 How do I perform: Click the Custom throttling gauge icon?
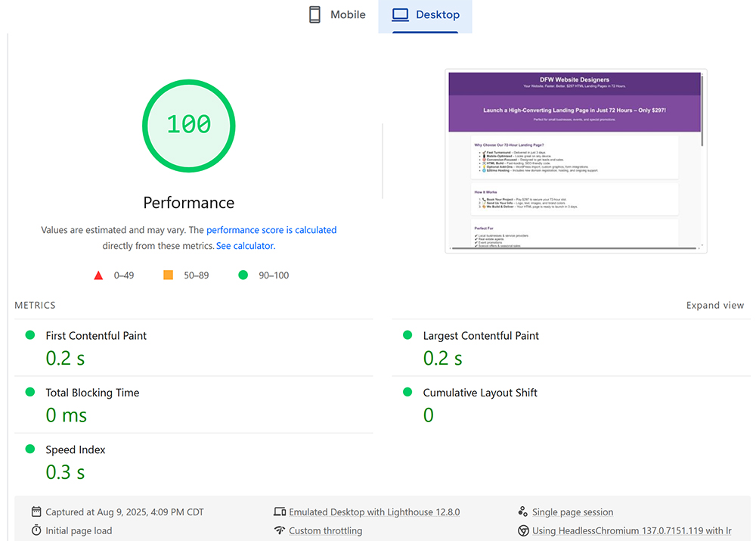point(280,530)
